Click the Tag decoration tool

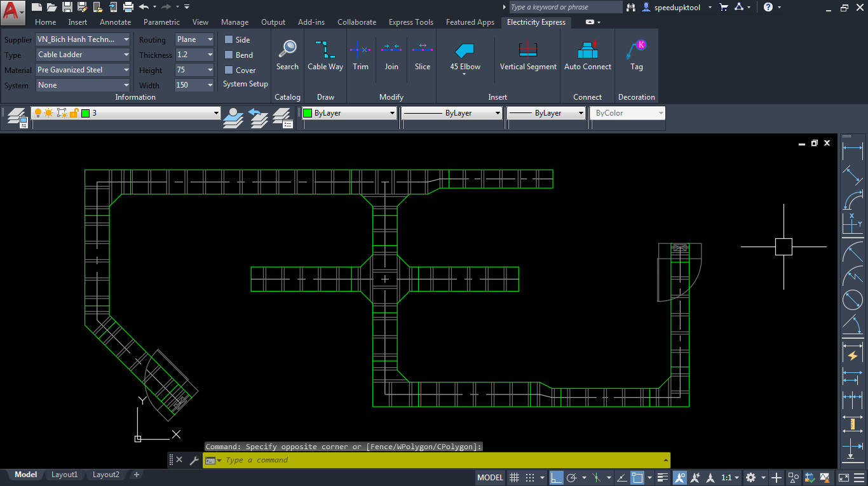(x=636, y=55)
